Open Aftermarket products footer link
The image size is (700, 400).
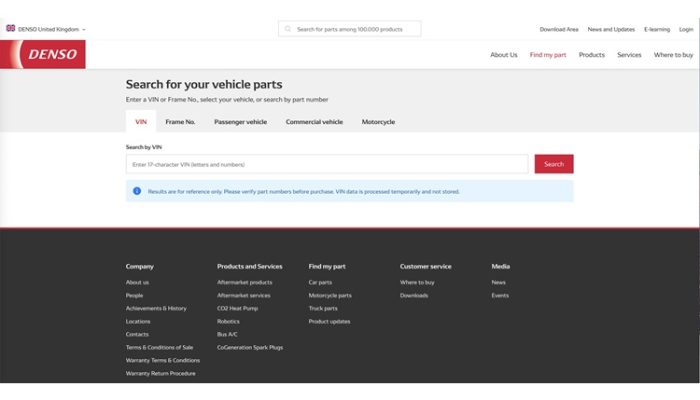[x=245, y=282]
